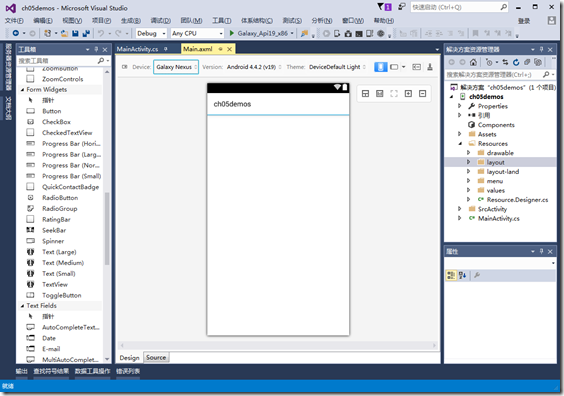
Task: Click the Alphabetical sort icon in Properties panel
Action: click(x=463, y=276)
